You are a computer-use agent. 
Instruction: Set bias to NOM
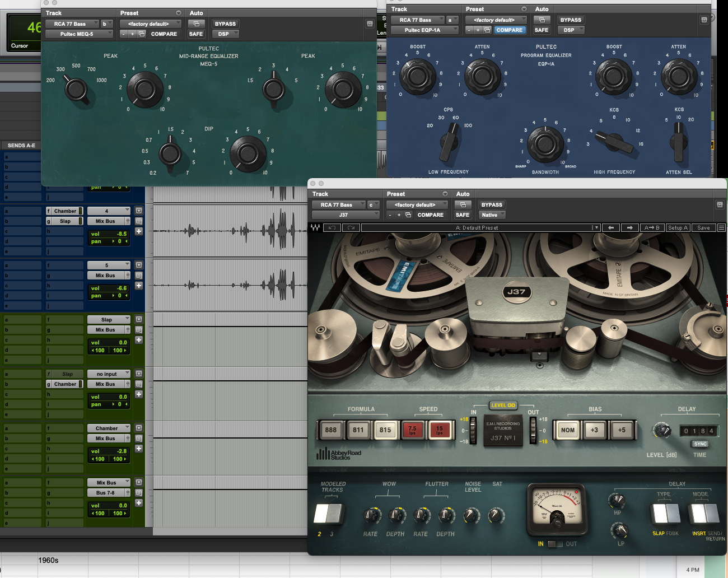pyautogui.click(x=568, y=430)
